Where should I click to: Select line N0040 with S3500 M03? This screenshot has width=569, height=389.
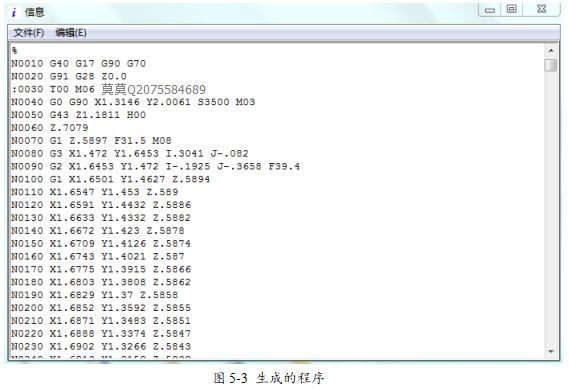point(133,102)
